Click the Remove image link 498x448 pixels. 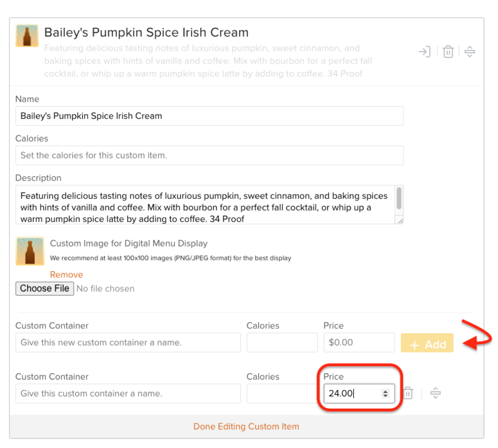[66, 275]
